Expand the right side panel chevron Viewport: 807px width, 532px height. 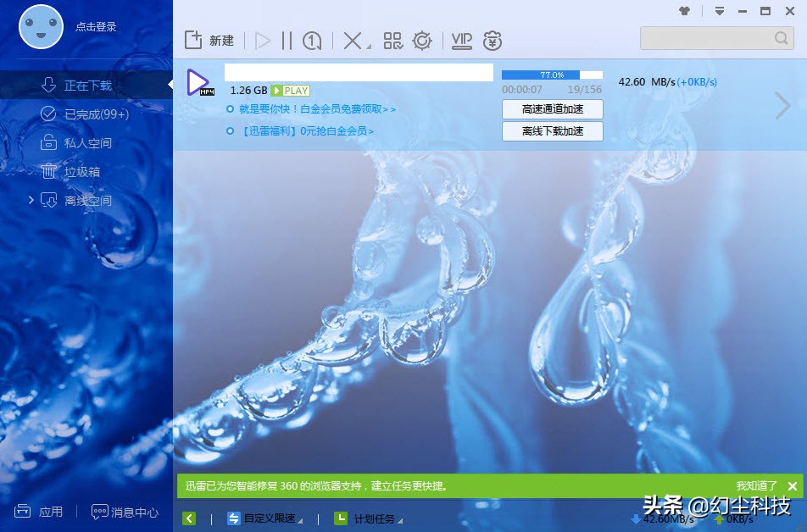(782, 106)
